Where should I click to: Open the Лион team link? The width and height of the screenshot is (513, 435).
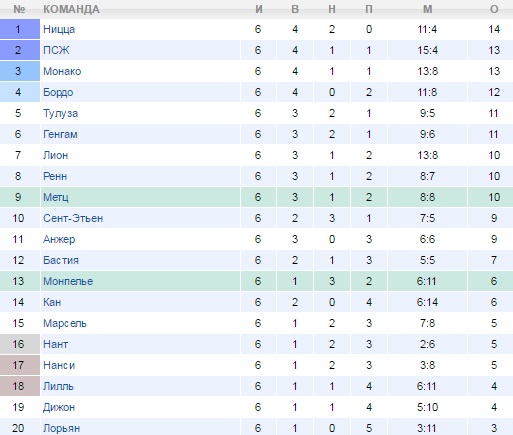click(x=55, y=155)
